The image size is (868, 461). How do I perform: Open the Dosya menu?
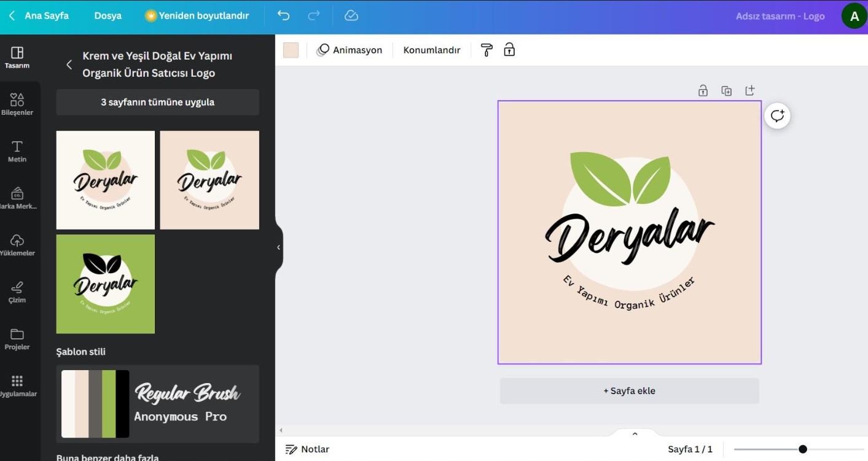click(108, 16)
